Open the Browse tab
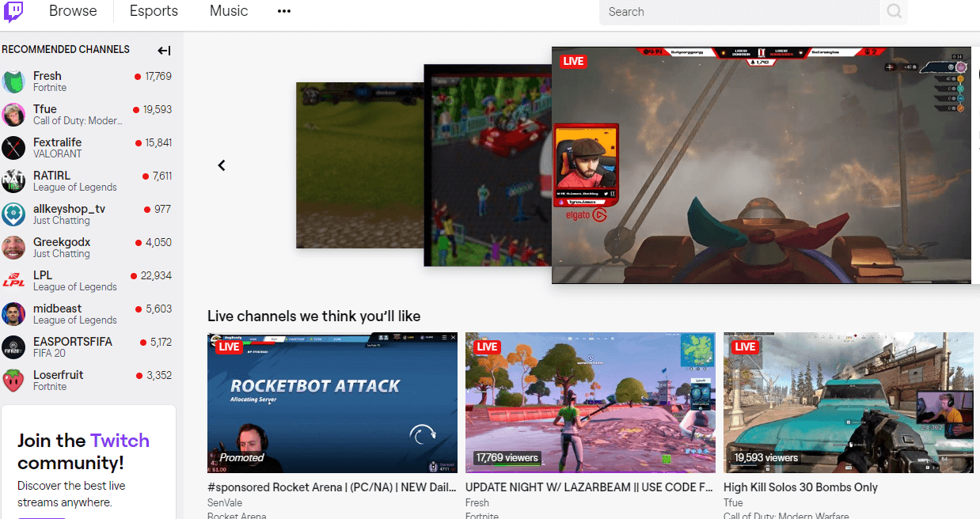Image resolution: width=980 pixels, height=519 pixels. point(73,11)
